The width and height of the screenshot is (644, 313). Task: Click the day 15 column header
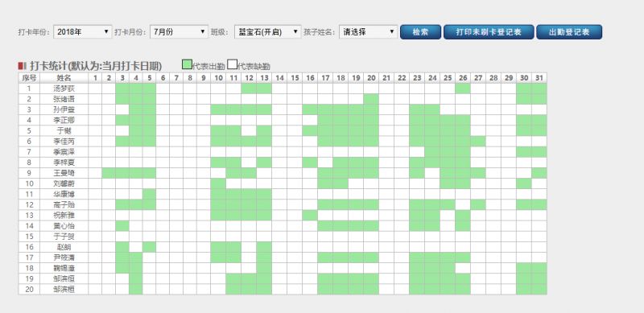295,77
